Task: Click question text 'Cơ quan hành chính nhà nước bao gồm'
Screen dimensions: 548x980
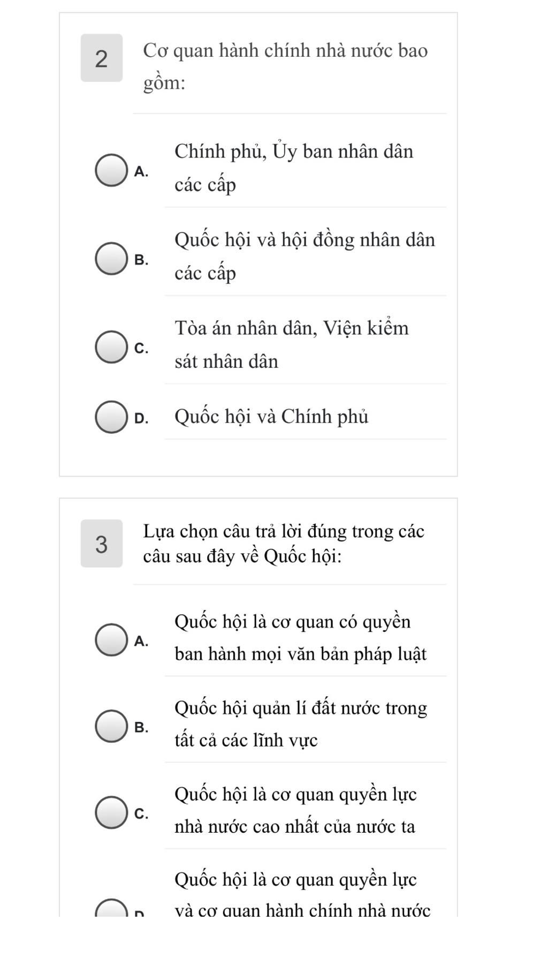Action: 285,66
